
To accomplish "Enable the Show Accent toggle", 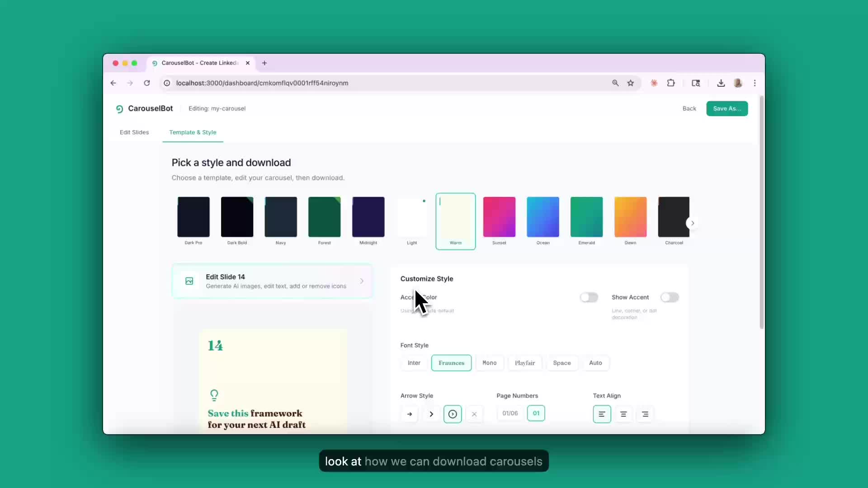I will [670, 297].
